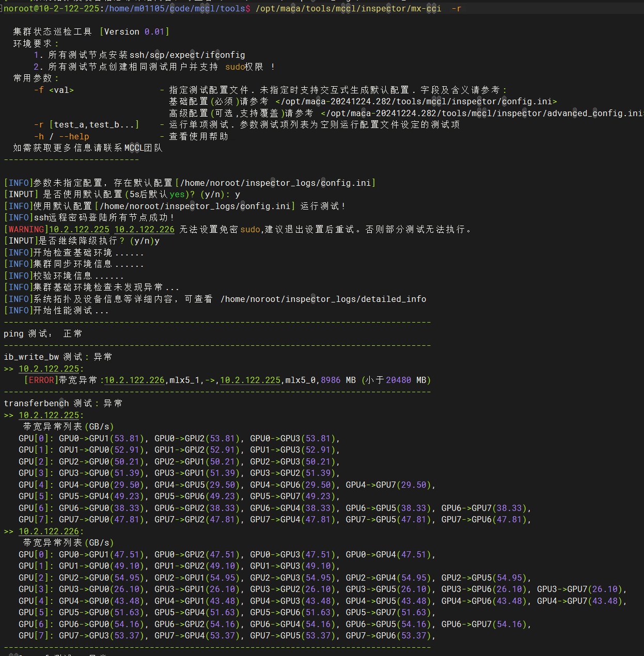Click the advanced_config.ini path
The image size is (644, 656).
[x=482, y=113]
